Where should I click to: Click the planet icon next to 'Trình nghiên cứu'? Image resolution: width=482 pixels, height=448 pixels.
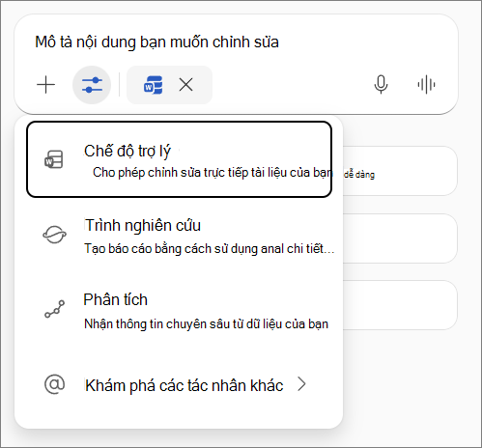(54, 235)
